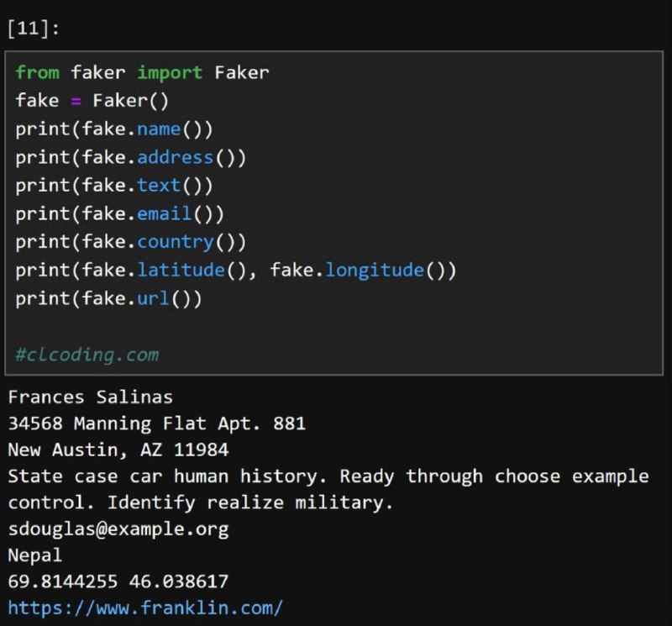The width and height of the screenshot is (672, 626).
Task: Click the sdouglas@example.org email output
Action: coord(118,529)
